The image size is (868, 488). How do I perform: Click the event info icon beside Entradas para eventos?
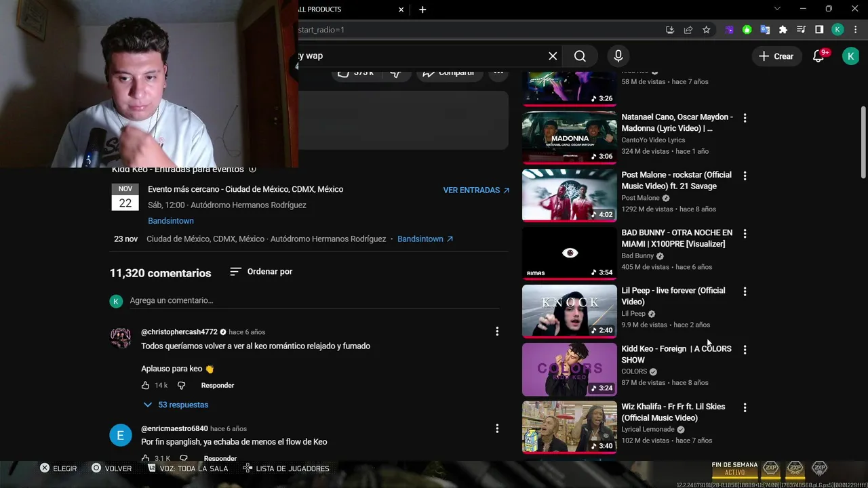(x=252, y=169)
